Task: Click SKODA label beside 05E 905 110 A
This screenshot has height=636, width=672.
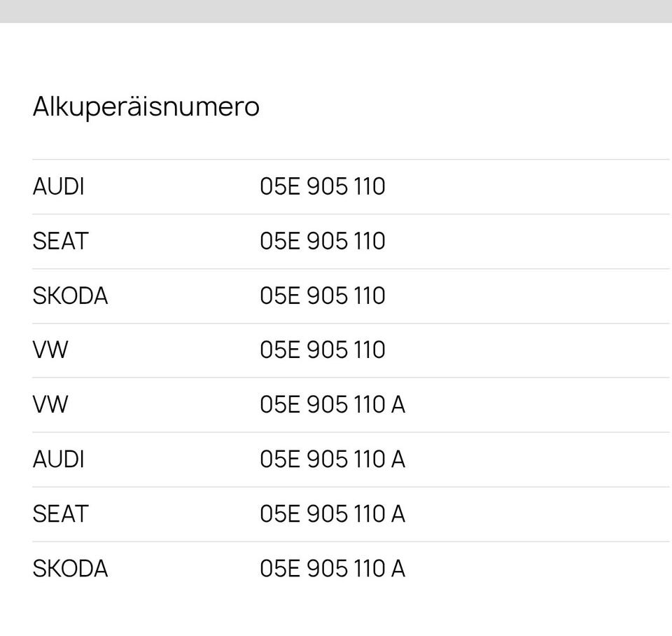Action: (70, 569)
